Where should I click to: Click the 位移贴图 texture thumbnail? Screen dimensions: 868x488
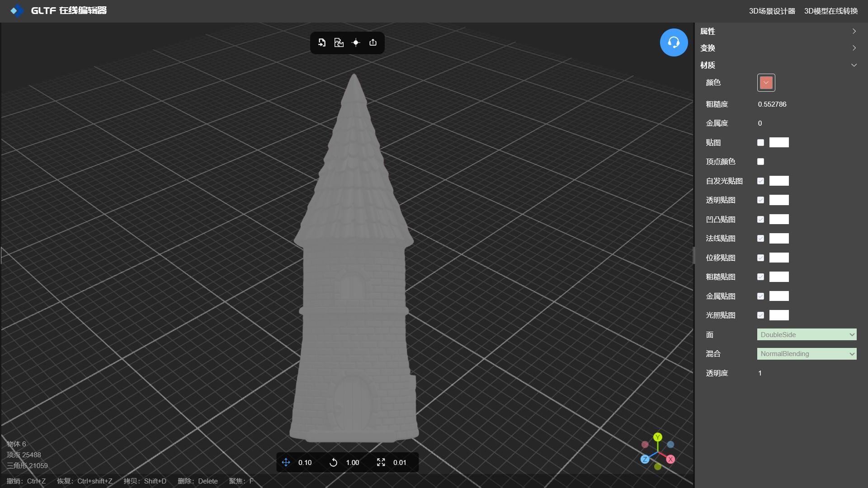(779, 258)
